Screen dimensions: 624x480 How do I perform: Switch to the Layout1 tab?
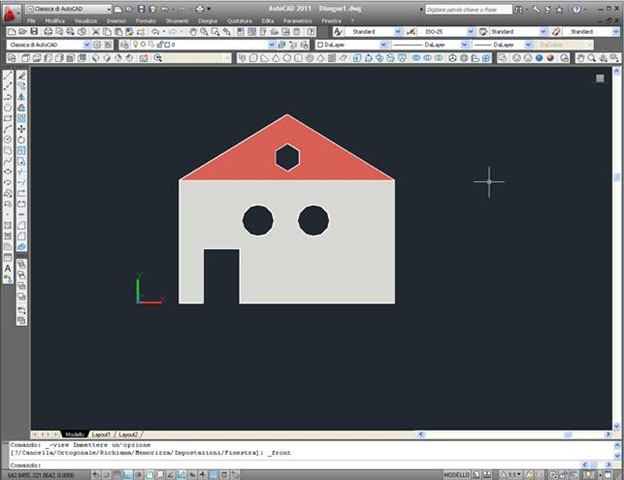point(101,435)
